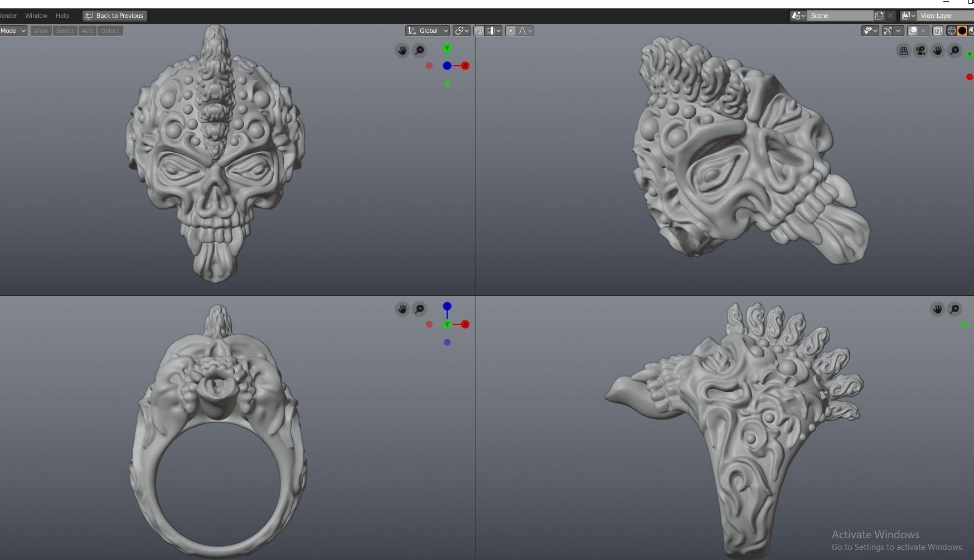The height and width of the screenshot is (560, 974).
Task: Click negative Z dot on bottom-left gizmo
Action: coord(447,342)
